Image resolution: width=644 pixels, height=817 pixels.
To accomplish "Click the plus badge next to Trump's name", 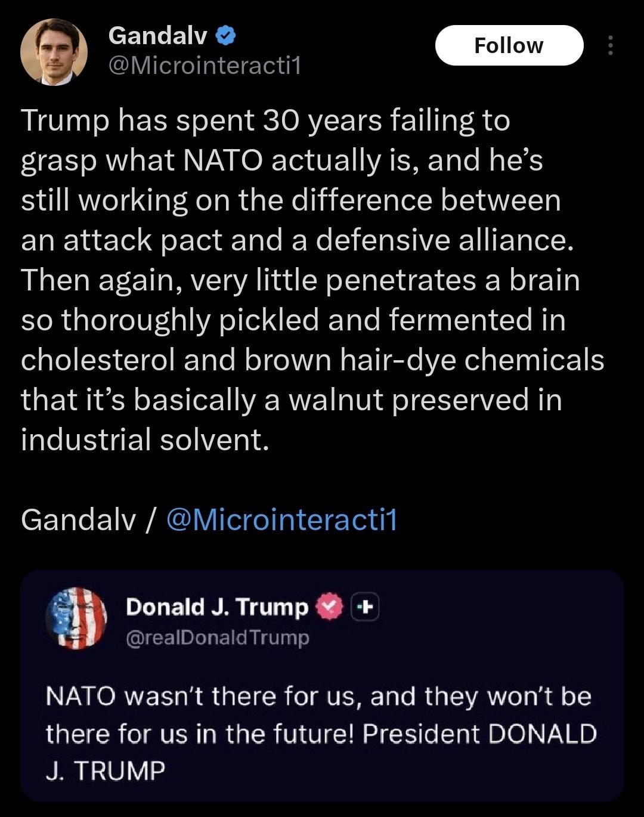I will (365, 607).
